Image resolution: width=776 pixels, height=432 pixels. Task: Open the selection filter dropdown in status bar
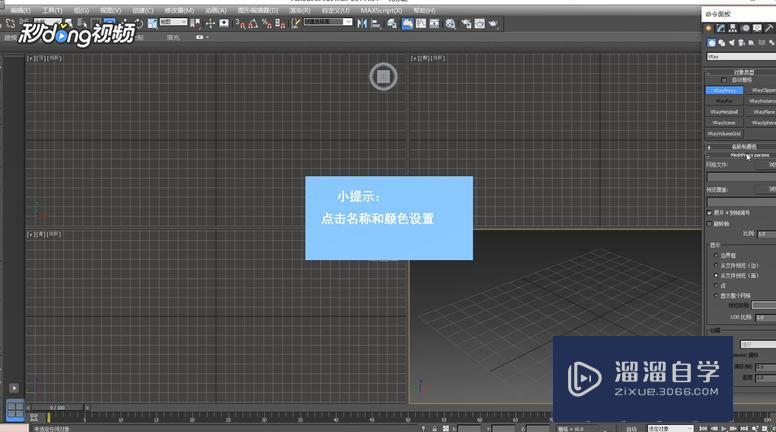(670, 429)
